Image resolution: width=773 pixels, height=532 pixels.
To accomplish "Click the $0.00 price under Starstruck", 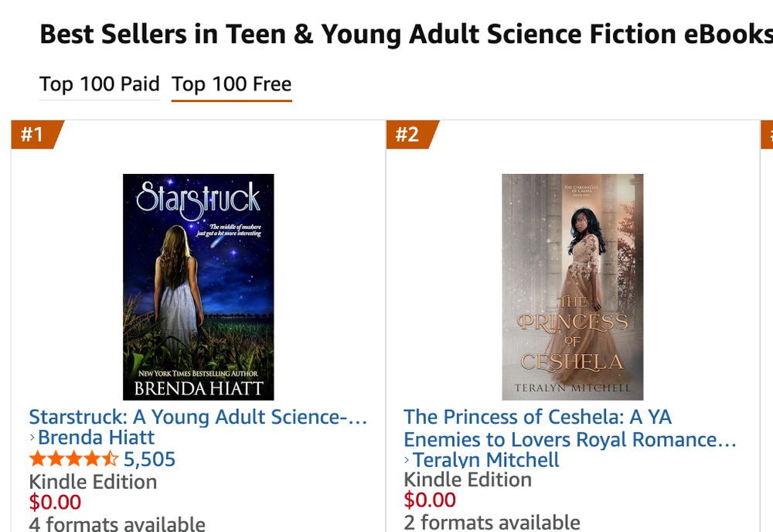I will (55, 502).
